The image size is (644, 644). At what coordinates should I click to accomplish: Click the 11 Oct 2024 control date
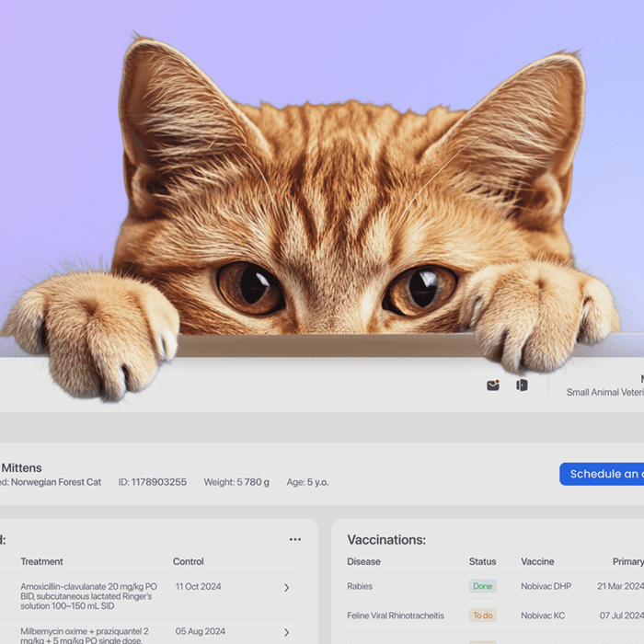point(198,586)
